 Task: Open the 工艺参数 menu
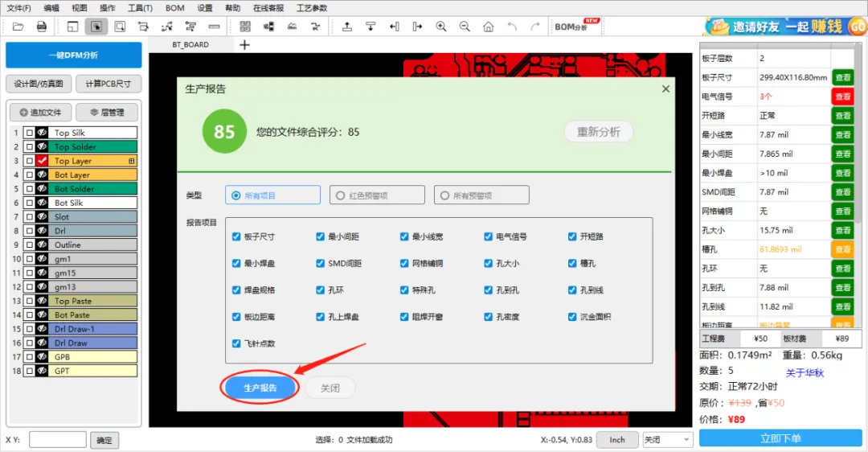[312, 8]
